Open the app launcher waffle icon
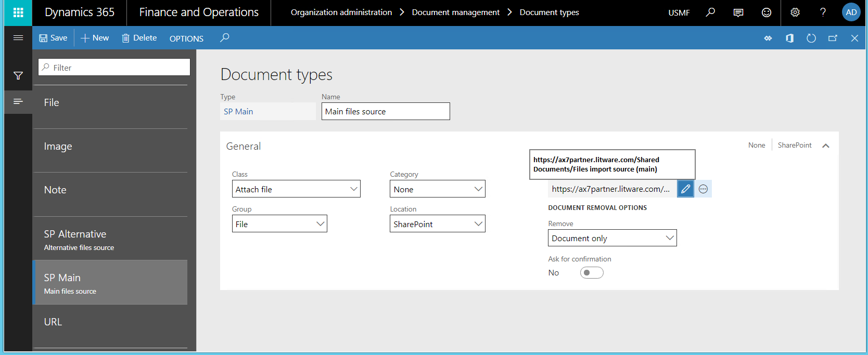 [18, 12]
